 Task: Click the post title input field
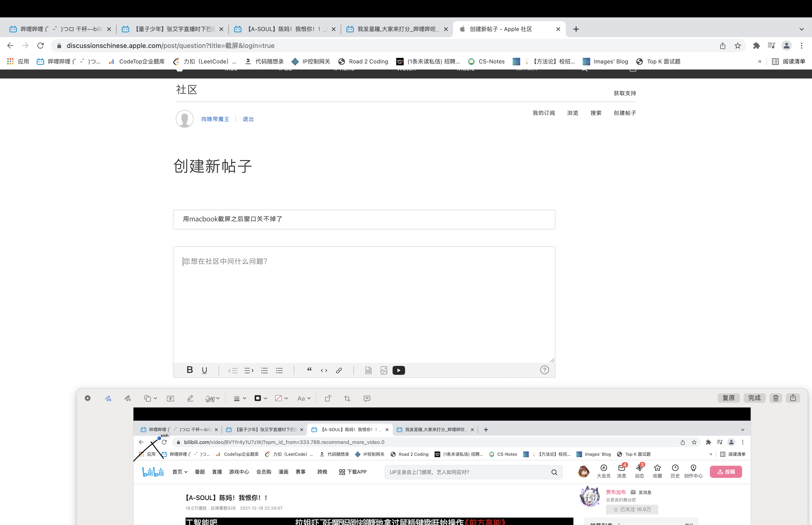point(363,219)
